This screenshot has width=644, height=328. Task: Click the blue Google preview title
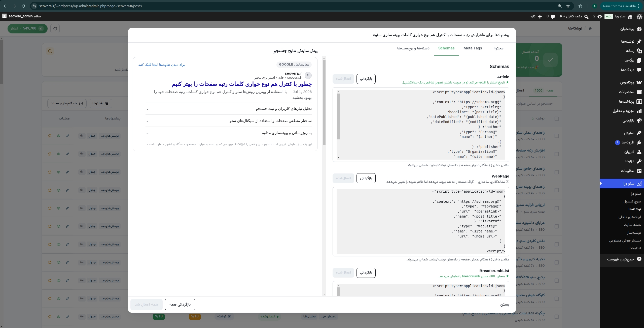[242, 84]
